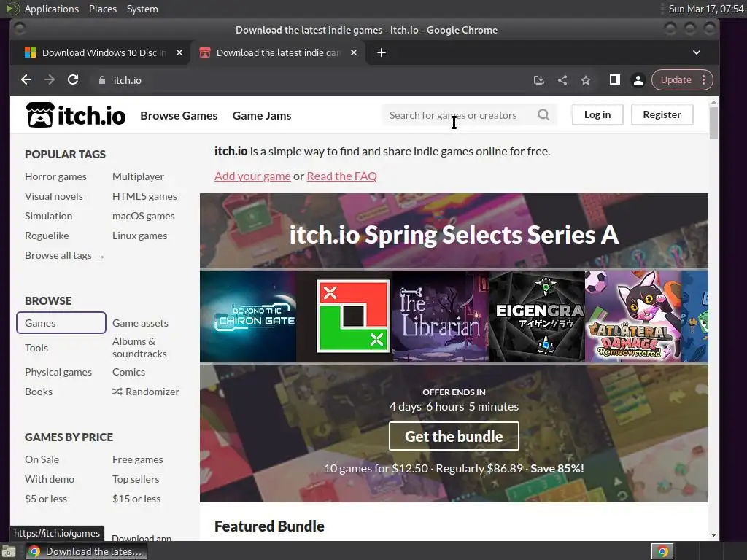Close the Download Windows 10 Disc tab
The width and height of the screenshot is (747, 560).
179,52
